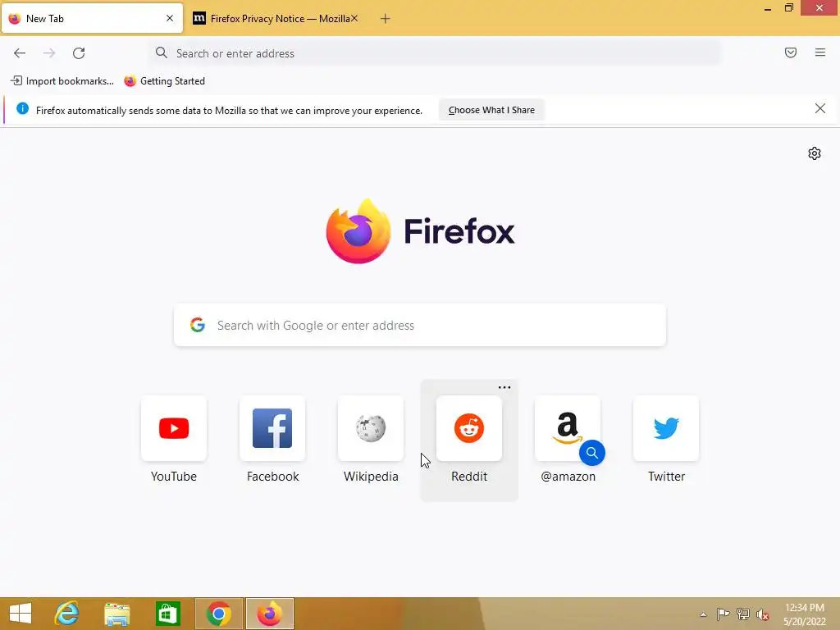The image size is (840, 630).
Task: Open new tab personalize gear settings
Action: point(815,153)
